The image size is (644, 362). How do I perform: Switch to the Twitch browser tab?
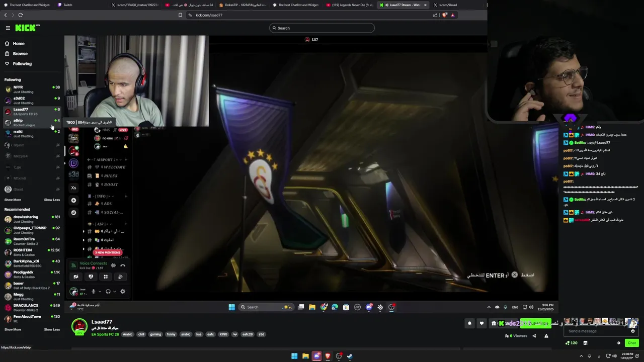pyautogui.click(x=80, y=5)
